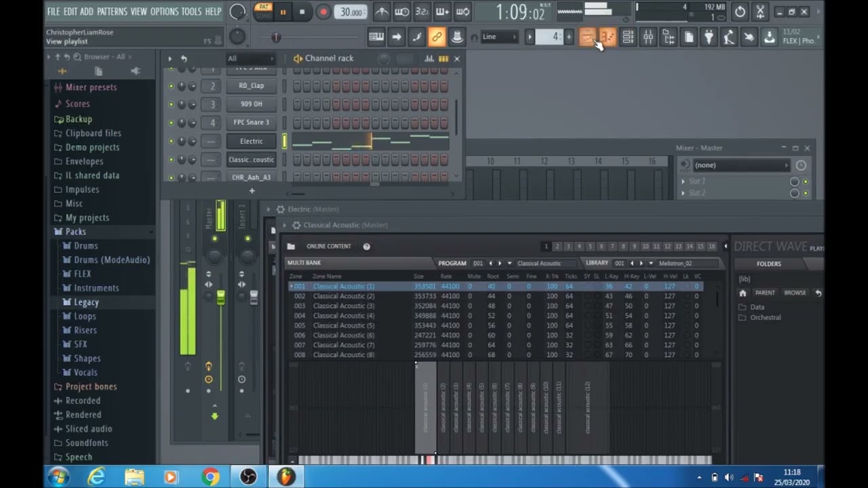Viewport: 868px width, 488px height.
Task: Pause playback with the transport pause button
Action: click(x=283, y=12)
